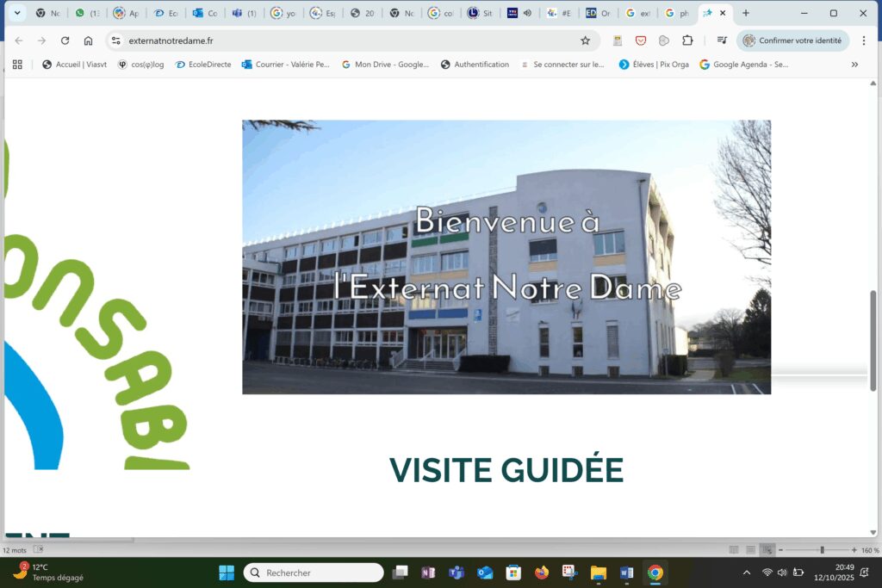Image resolution: width=882 pixels, height=588 pixels.
Task: Open a new tab with plus button
Action: 746,13
